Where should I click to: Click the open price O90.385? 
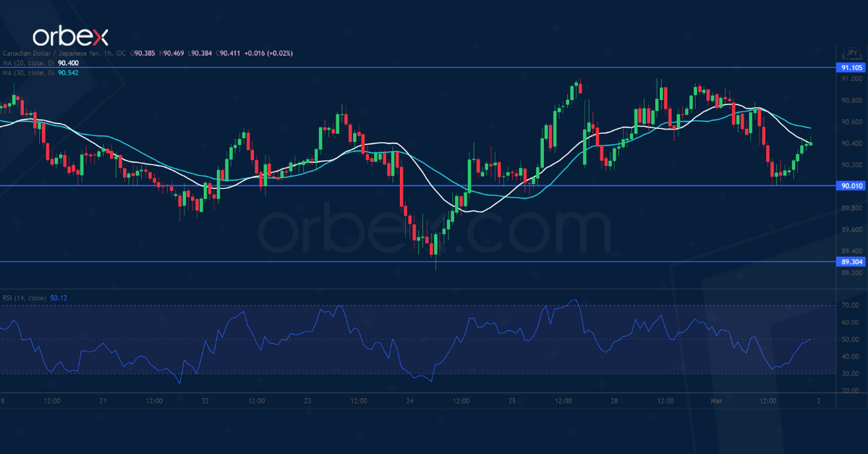pos(142,54)
